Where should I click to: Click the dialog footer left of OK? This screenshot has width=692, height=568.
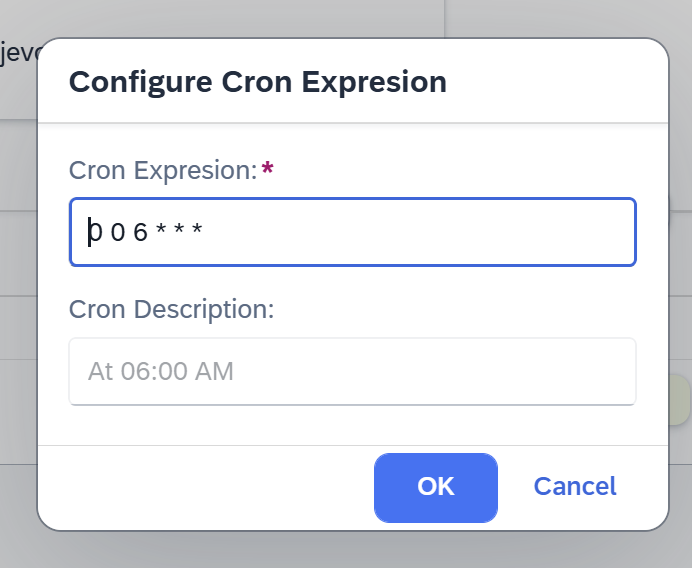click(200, 487)
